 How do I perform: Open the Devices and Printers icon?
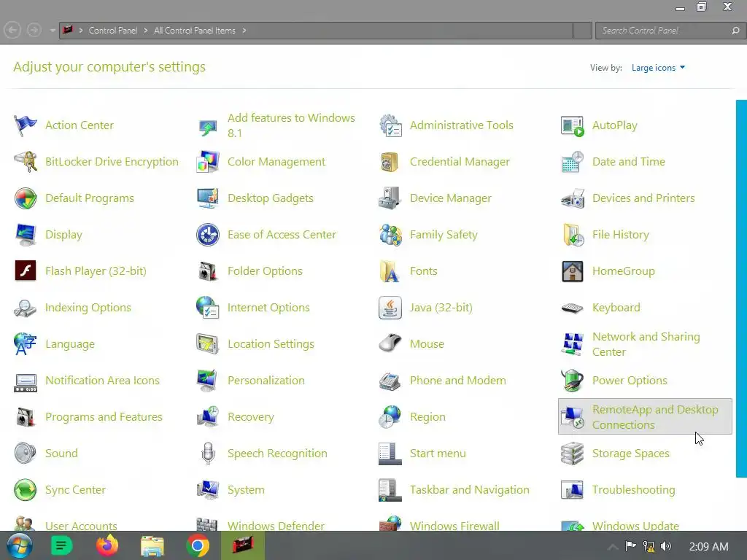pos(573,198)
